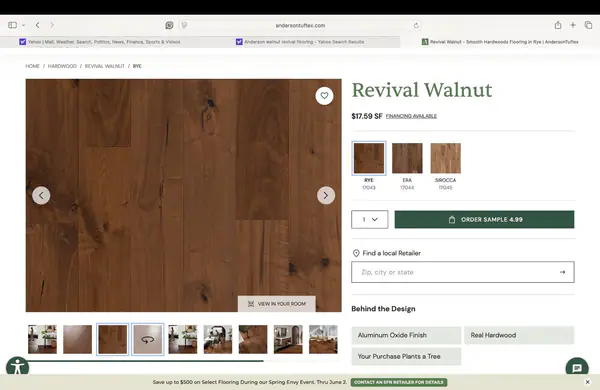Select the Revival Walnut AndersonTuftex tab
Screen dimensions: 600x390
pos(500,42)
